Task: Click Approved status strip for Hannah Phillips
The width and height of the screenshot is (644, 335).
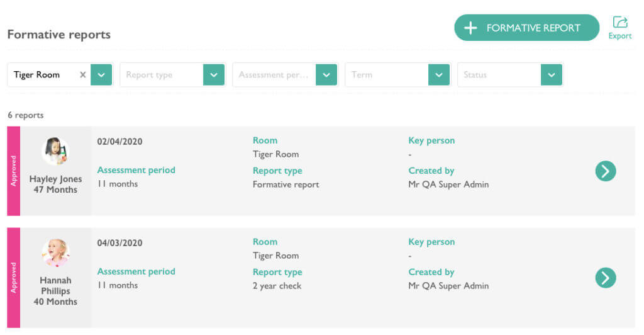Action: point(13,278)
